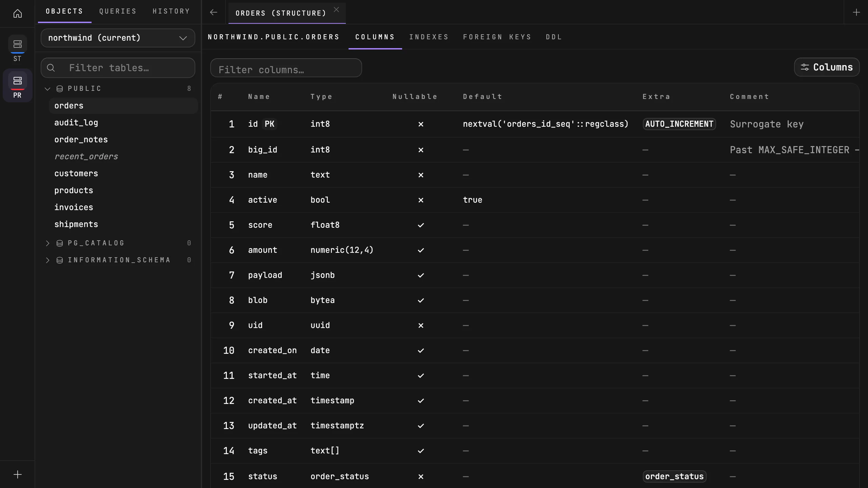This screenshot has height=488, width=868.
Task: Select the Columns structure tab
Action: click(x=375, y=37)
